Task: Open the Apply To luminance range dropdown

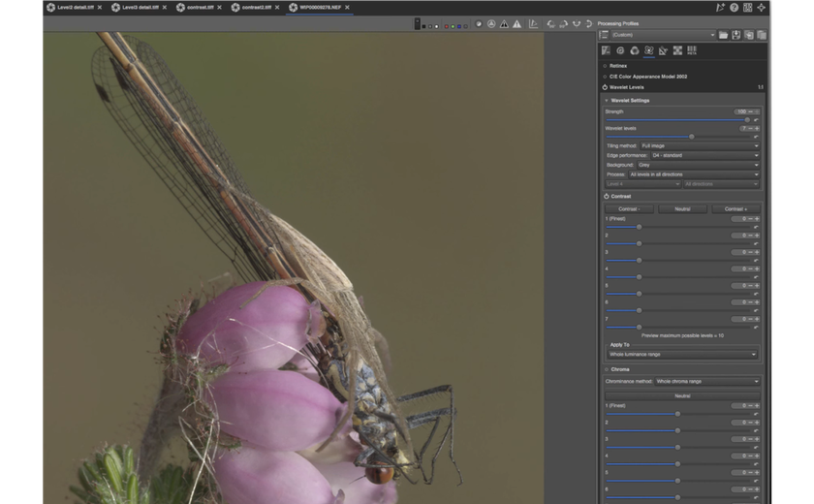Action: coord(682,354)
